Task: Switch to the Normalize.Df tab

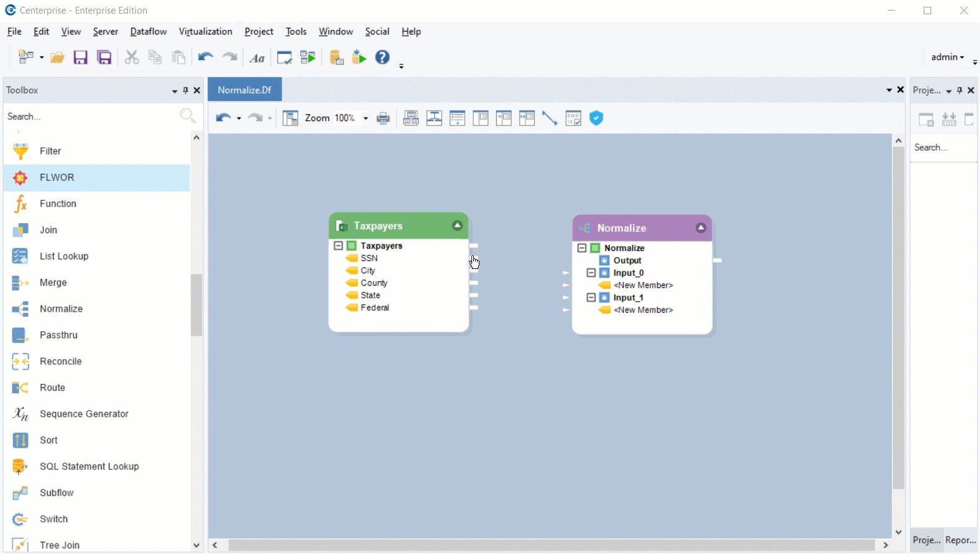Action: [244, 90]
